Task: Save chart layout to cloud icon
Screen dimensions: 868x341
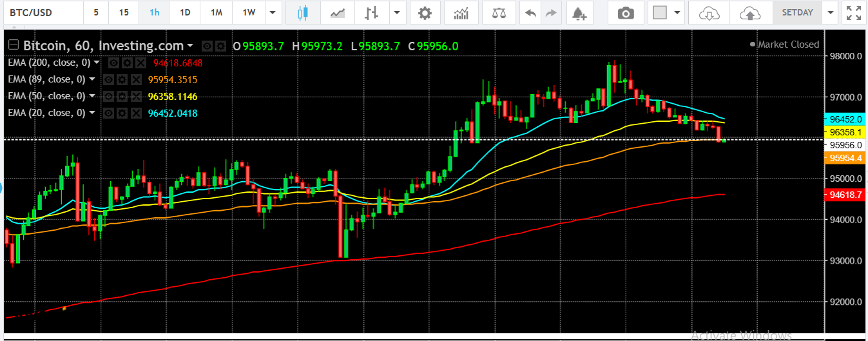Action: point(750,13)
